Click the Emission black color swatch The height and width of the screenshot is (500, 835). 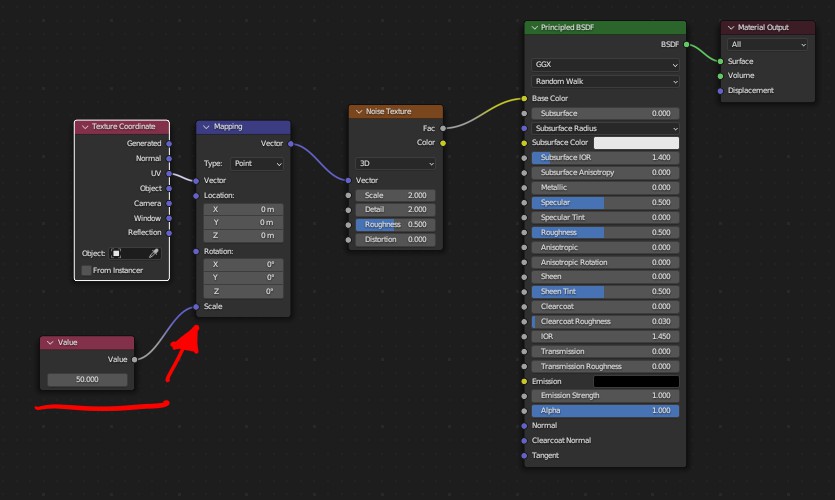coord(636,381)
